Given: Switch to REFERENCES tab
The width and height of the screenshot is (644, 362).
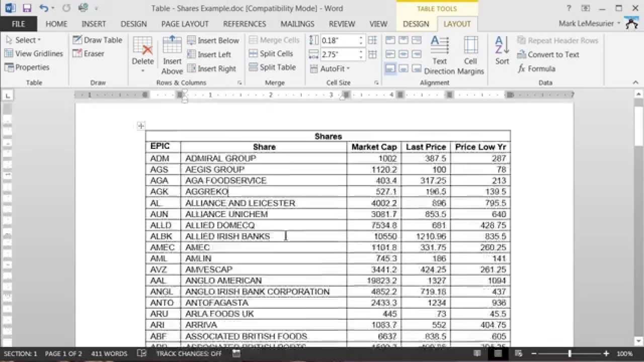Looking at the screenshot, I should pyautogui.click(x=245, y=24).
